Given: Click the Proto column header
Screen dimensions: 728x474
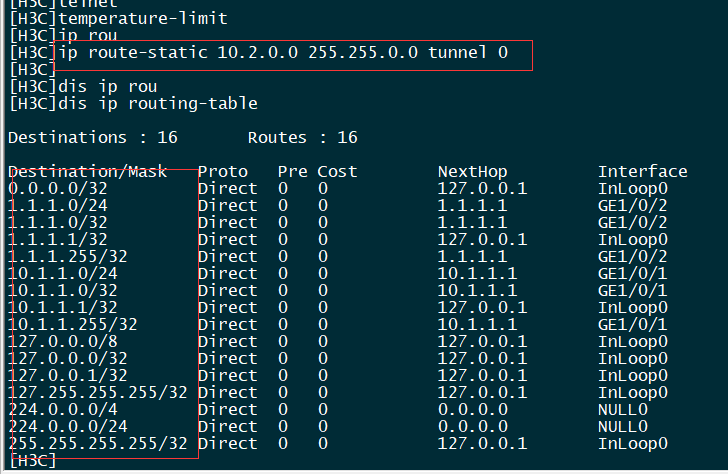Looking at the screenshot, I should click(x=222, y=171).
